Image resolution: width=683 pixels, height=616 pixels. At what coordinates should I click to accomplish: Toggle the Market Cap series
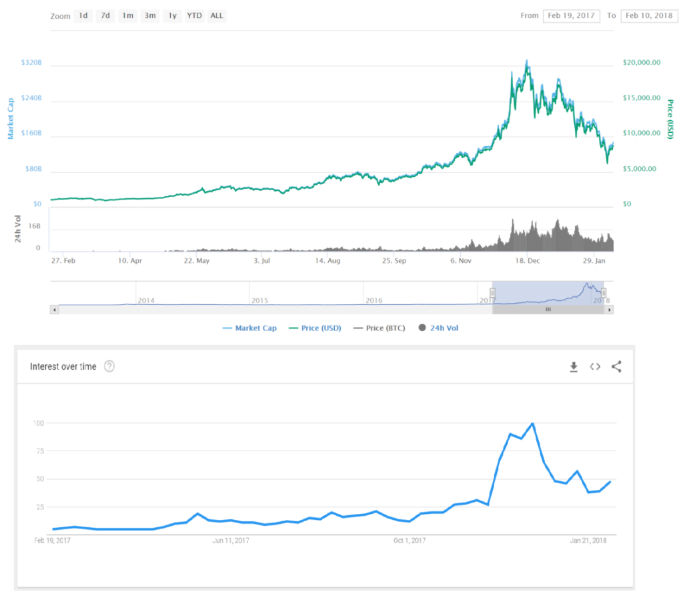[x=249, y=328]
